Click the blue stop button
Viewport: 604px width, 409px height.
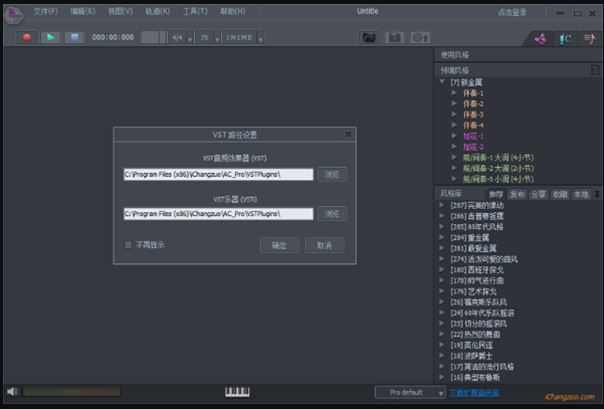pyautogui.click(x=74, y=37)
